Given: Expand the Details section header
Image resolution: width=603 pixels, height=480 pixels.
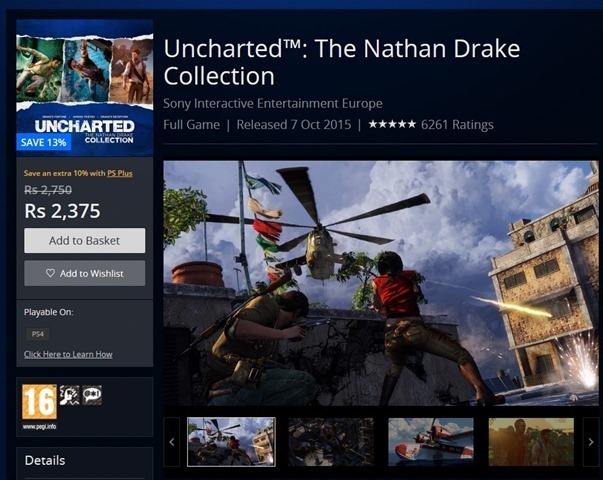Looking at the screenshot, I should [45, 460].
